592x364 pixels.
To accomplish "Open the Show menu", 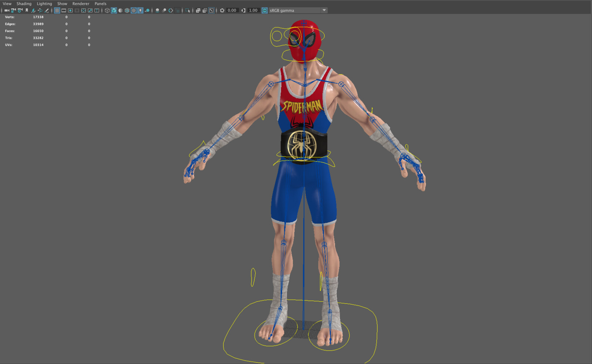I will coord(62,4).
